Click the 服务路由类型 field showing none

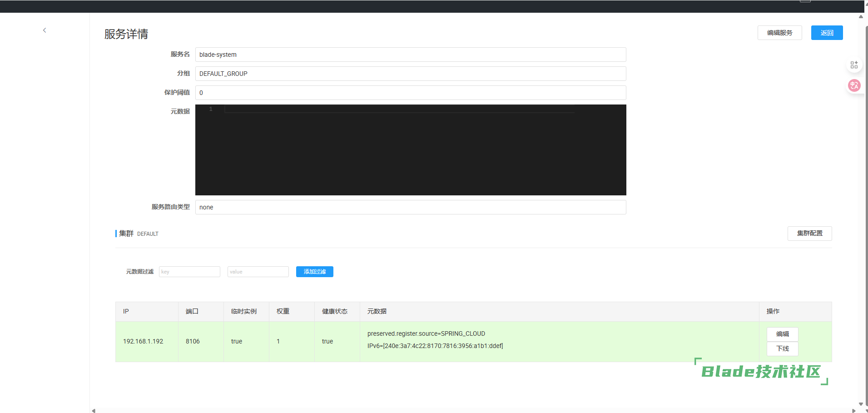click(410, 207)
